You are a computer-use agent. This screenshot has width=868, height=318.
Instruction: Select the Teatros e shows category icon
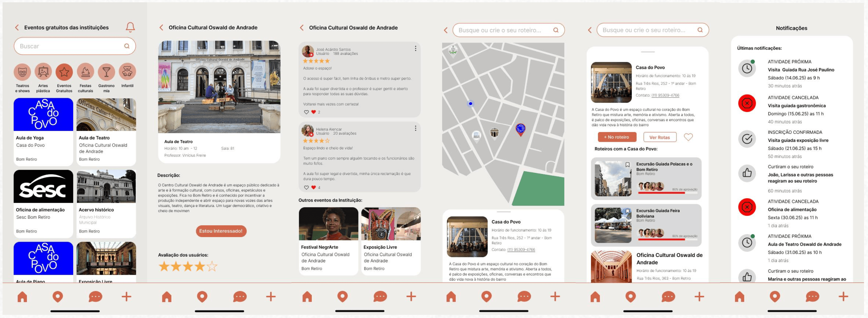pyautogui.click(x=22, y=72)
